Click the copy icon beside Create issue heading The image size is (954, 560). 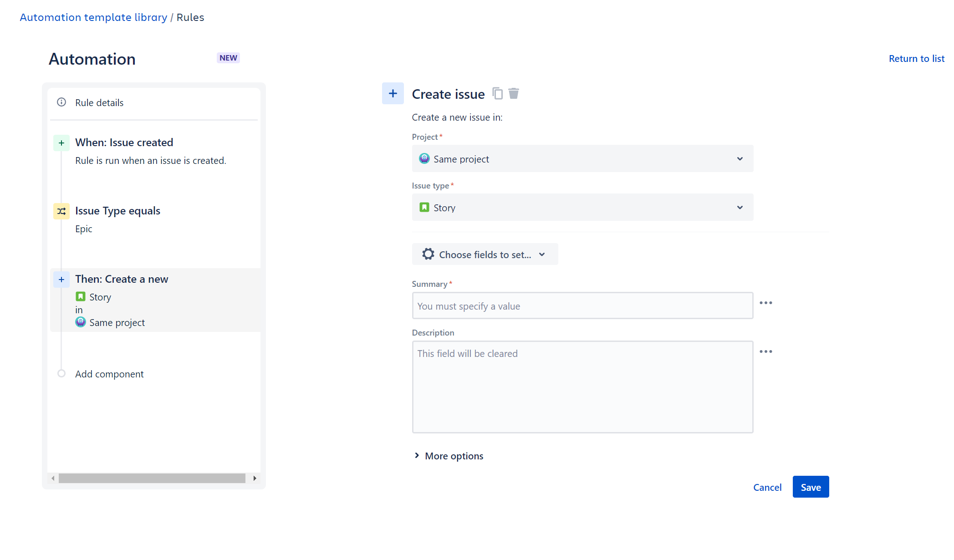497,93
